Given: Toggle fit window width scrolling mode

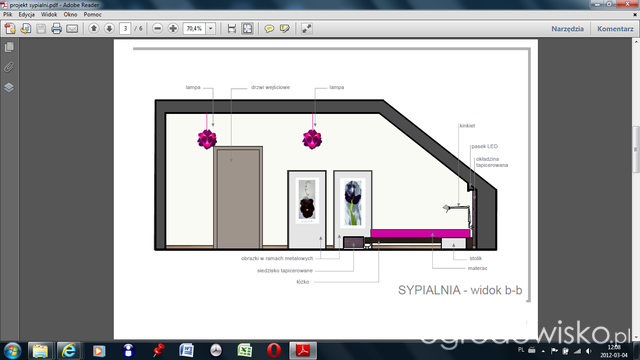Looking at the screenshot, I should tap(232, 29).
